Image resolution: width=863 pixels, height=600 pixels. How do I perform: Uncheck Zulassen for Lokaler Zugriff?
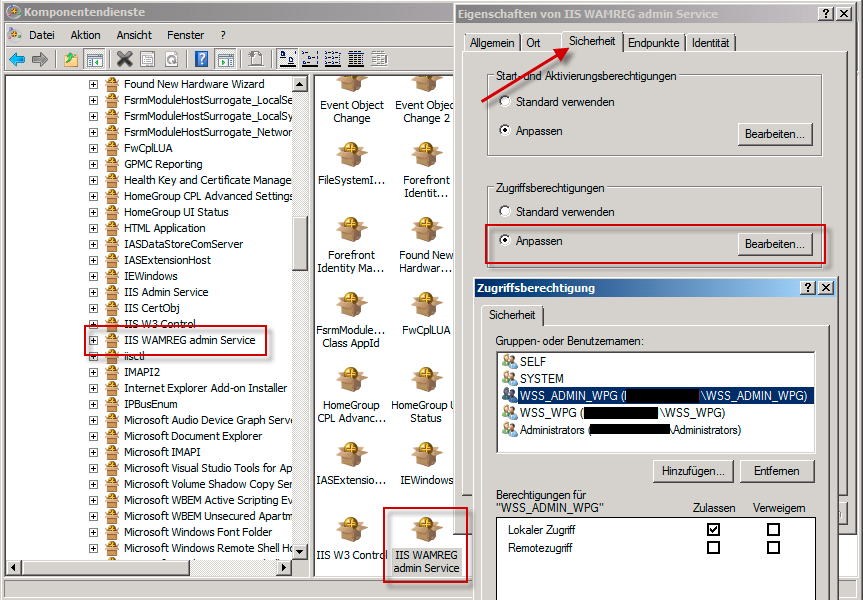point(713,530)
